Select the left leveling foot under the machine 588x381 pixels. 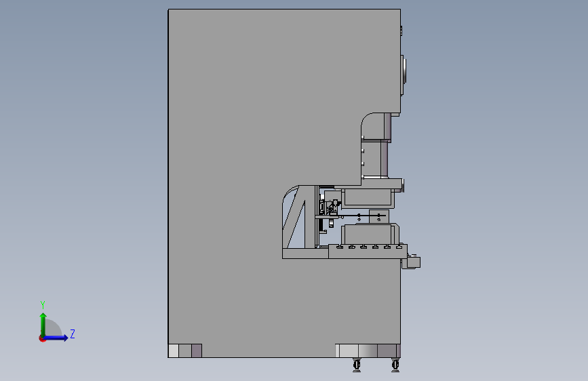pyautogui.click(x=357, y=365)
